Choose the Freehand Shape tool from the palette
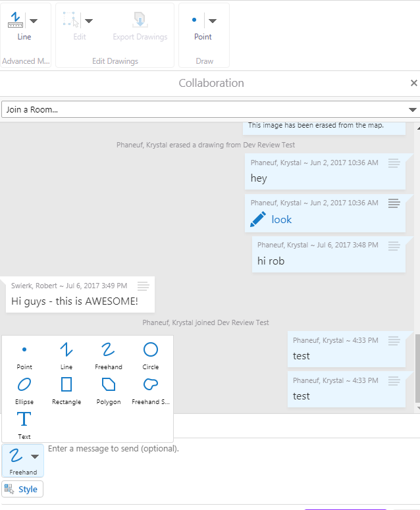 point(151,391)
